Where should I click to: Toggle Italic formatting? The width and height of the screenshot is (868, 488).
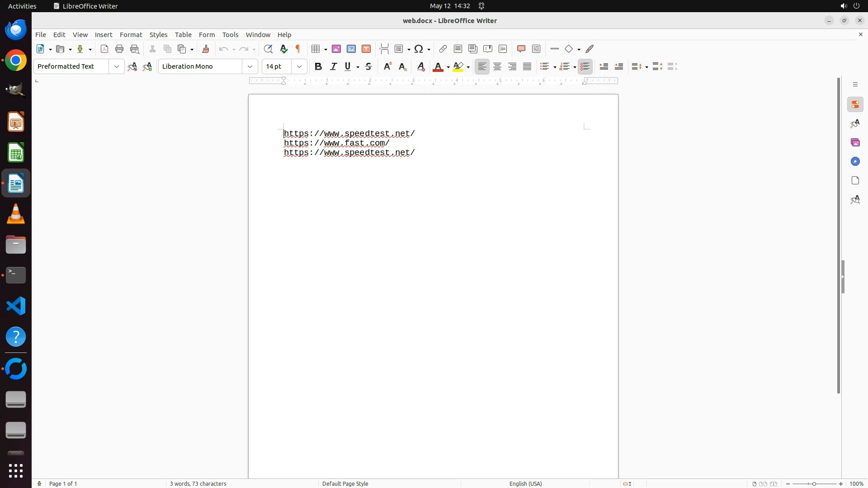click(334, 67)
